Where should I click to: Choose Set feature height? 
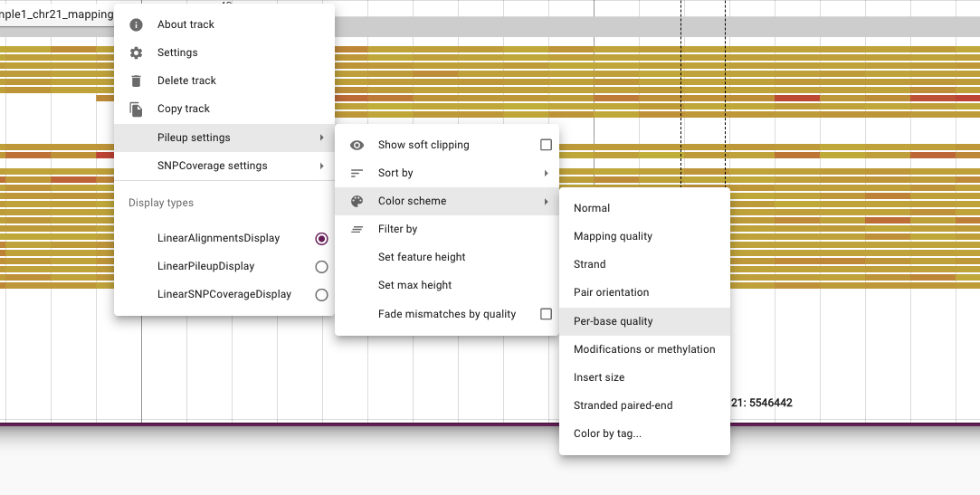coord(447,257)
